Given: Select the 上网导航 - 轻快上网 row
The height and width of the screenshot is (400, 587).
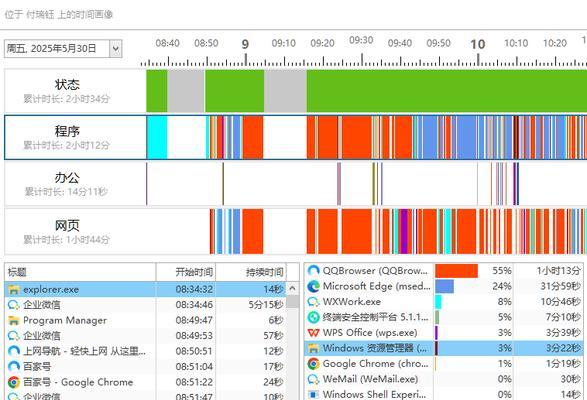Looking at the screenshot, I should coord(145,351).
